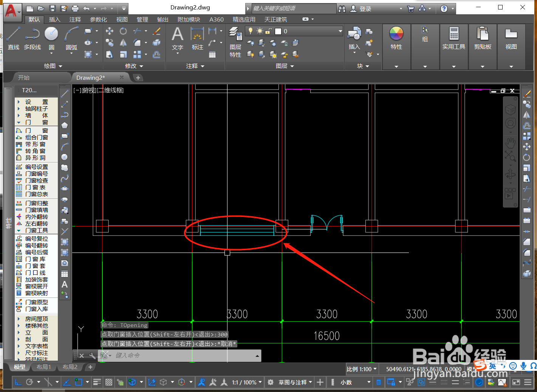The height and width of the screenshot is (392, 537).
Task: Click the Print icon in quick access toolbar
Action: [75, 8]
